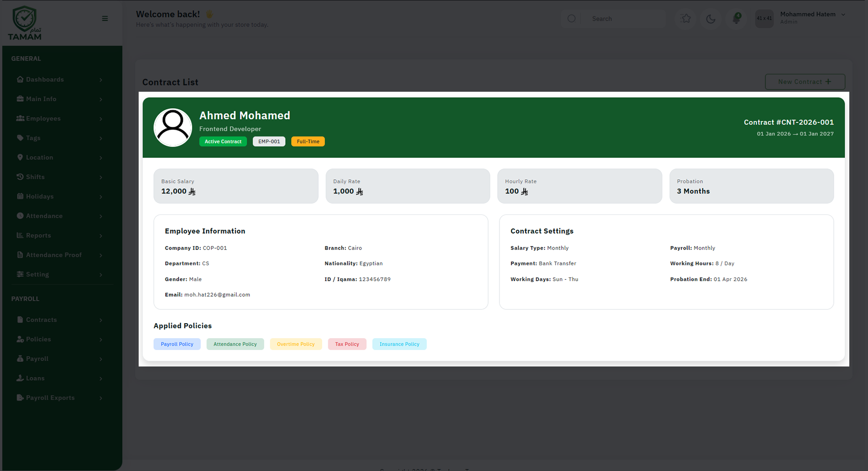The height and width of the screenshot is (471, 868).
Task: Open favorites star icon in header
Action: [x=686, y=19]
